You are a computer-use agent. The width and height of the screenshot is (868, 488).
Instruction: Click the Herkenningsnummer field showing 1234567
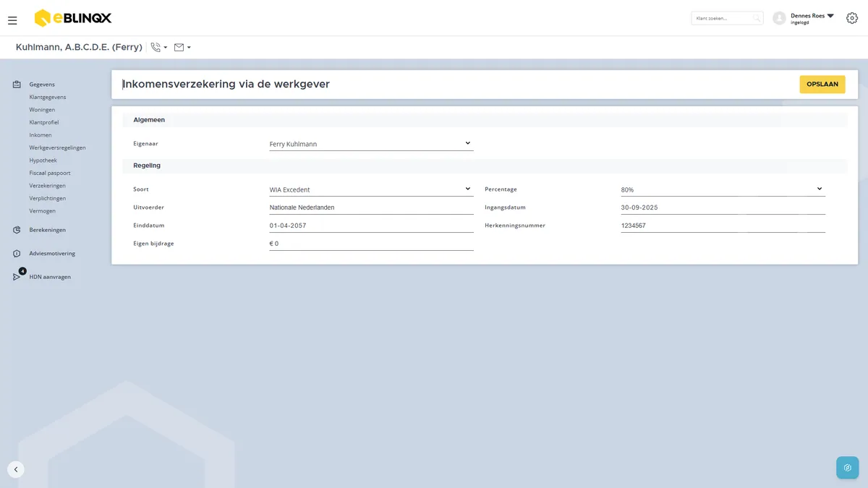pyautogui.click(x=723, y=226)
